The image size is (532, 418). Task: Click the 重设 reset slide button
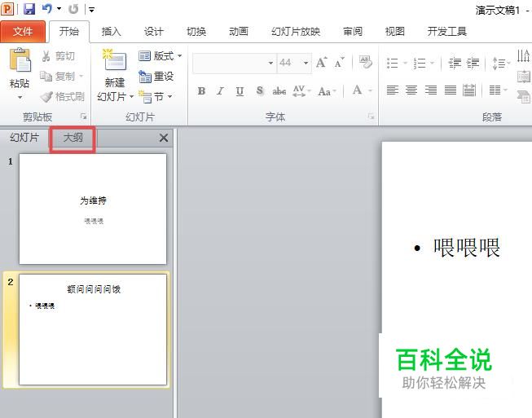[x=156, y=77]
